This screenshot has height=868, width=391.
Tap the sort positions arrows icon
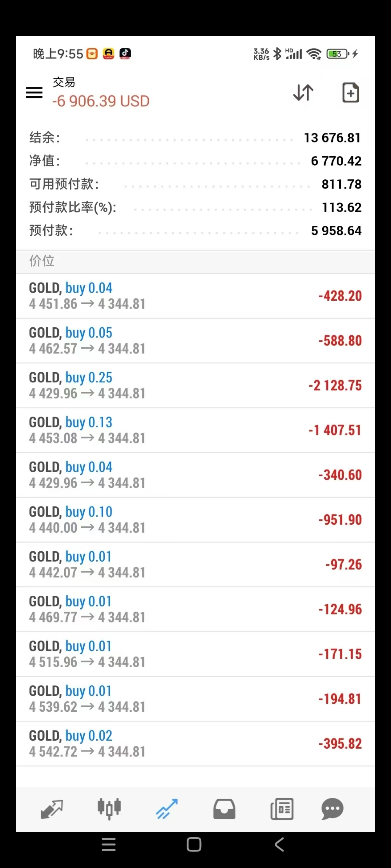coord(303,93)
